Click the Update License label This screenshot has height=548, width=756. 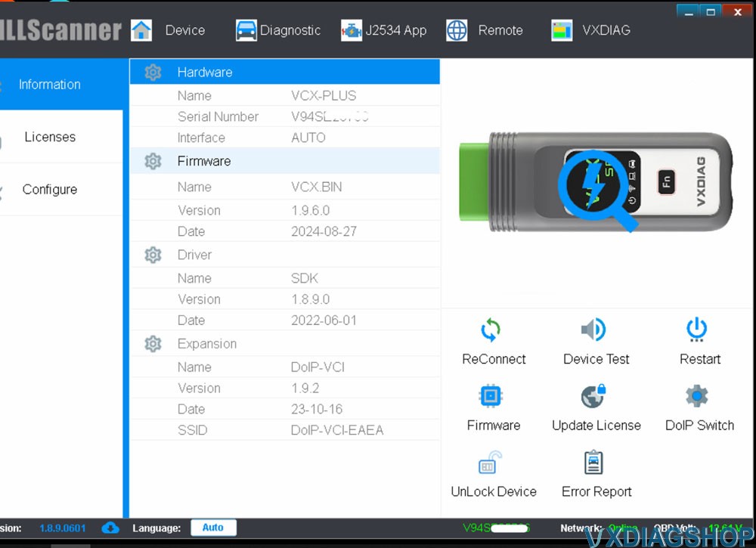pyautogui.click(x=596, y=426)
